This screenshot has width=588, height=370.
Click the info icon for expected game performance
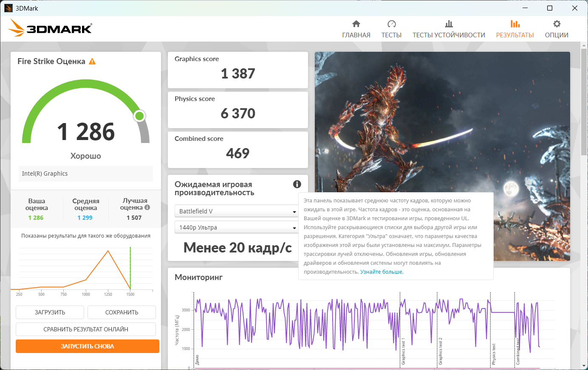click(x=297, y=184)
